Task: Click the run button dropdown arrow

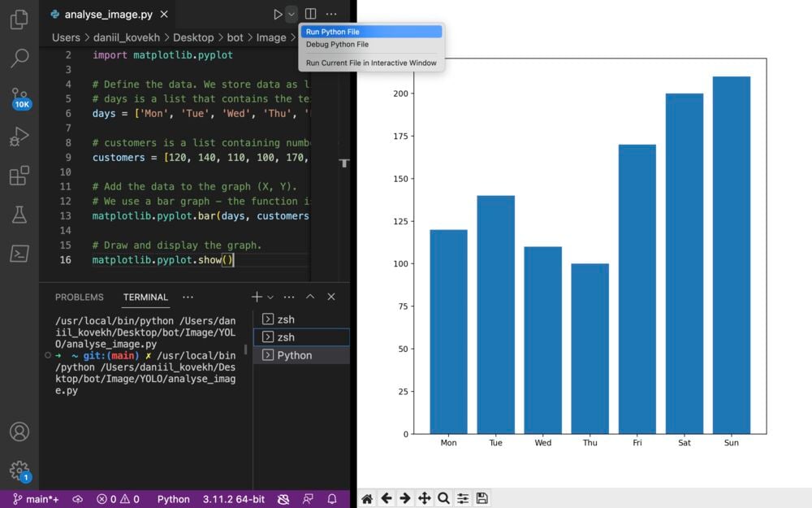Action: (292, 14)
